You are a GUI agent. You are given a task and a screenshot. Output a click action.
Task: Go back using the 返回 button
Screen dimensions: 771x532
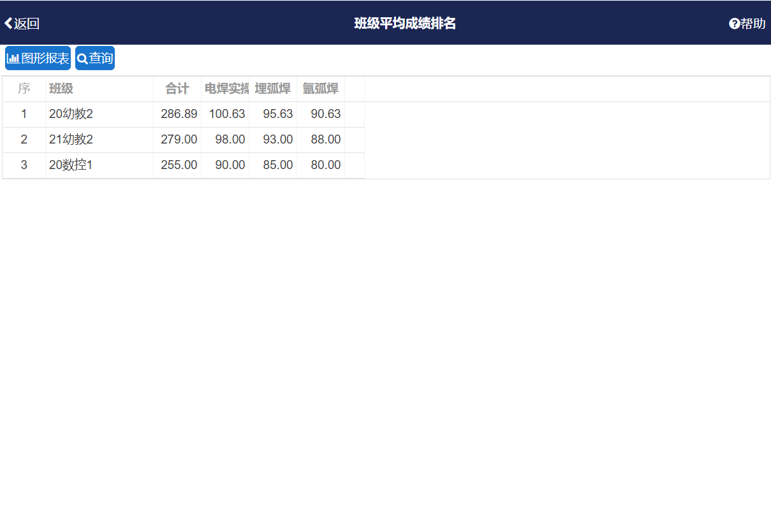click(x=22, y=24)
